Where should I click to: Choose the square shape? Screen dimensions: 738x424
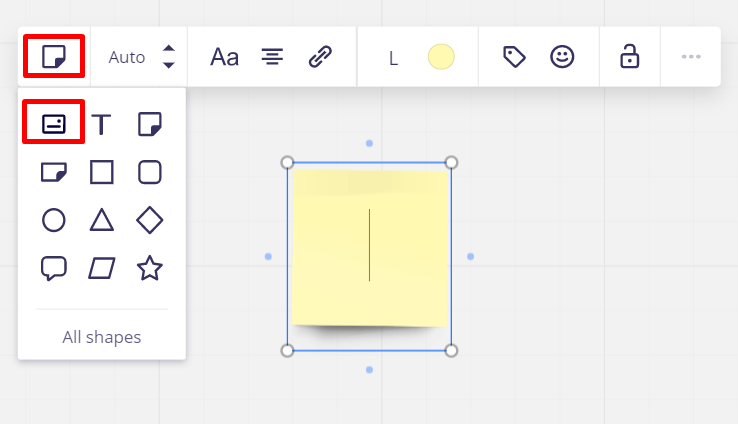point(102,172)
